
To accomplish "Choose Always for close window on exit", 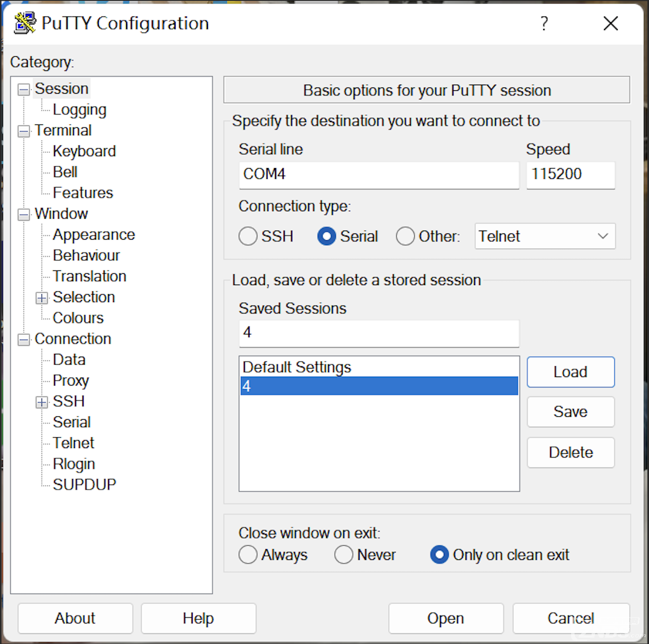I will [x=248, y=555].
